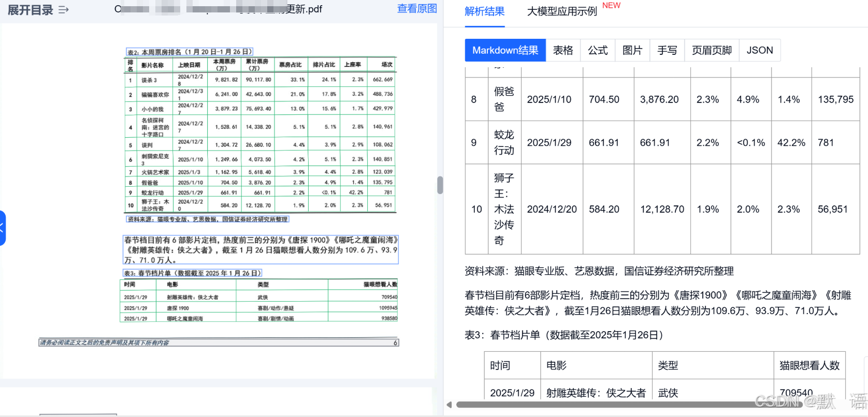The height and width of the screenshot is (417, 868).
Task: Click the 假爸爸 cell in parsed table
Action: 504,99
